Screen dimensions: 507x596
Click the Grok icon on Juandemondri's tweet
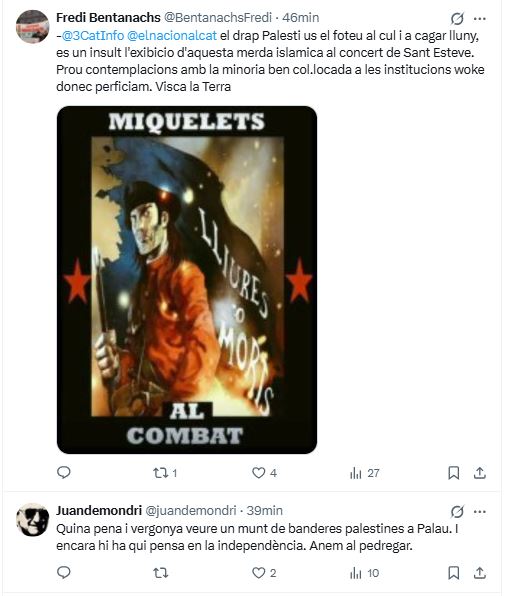tap(457, 512)
